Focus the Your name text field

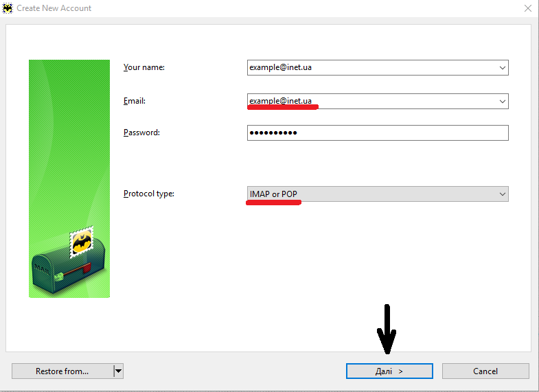(371, 67)
